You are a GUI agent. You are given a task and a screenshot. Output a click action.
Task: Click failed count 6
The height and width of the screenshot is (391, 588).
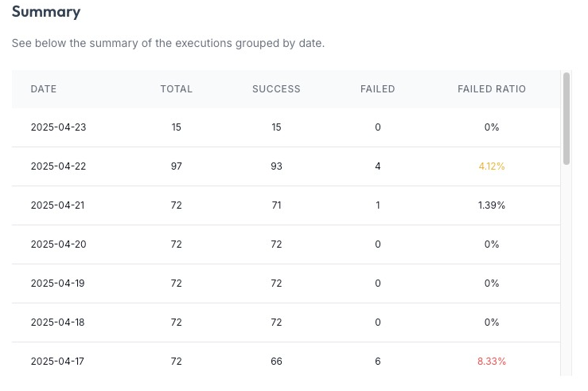[x=377, y=362]
